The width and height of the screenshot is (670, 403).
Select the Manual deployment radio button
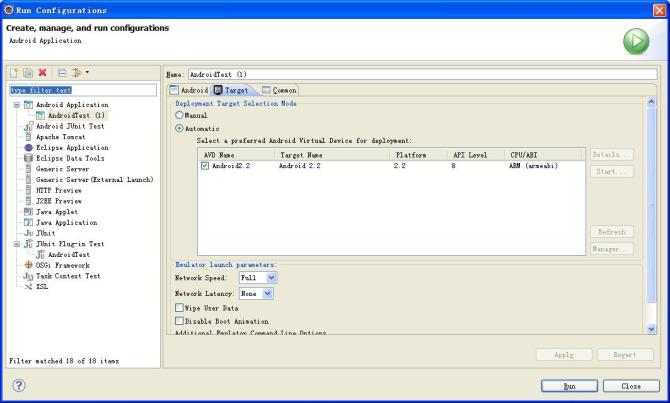pyautogui.click(x=179, y=115)
